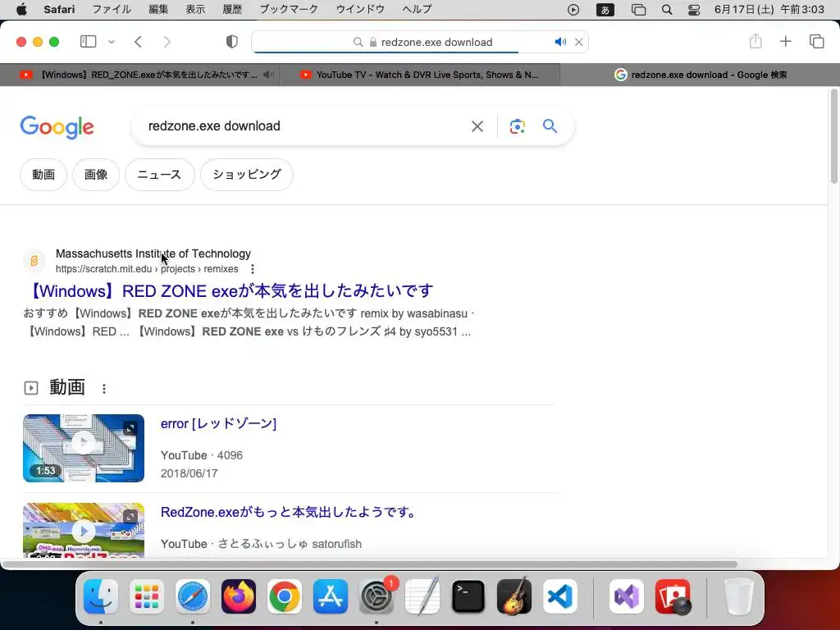Viewport: 840px width, 630px height.
Task: Click the scratch.mit.edu site favicon
Action: pyautogui.click(x=34, y=261)
